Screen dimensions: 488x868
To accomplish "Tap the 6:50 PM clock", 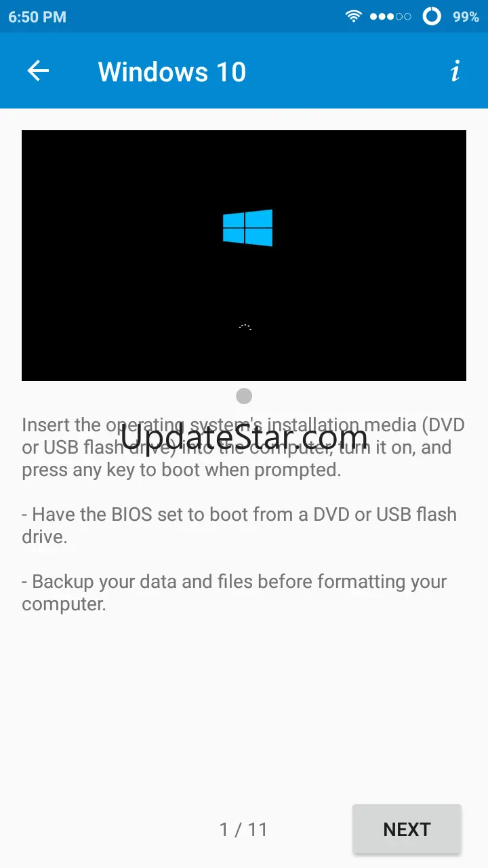I will (x=37, y=17).
